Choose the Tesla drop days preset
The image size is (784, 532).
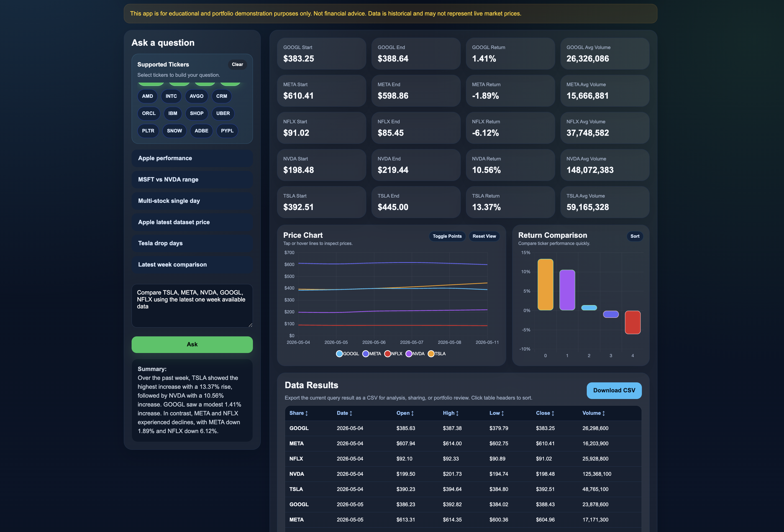click(x=192, y=243)
